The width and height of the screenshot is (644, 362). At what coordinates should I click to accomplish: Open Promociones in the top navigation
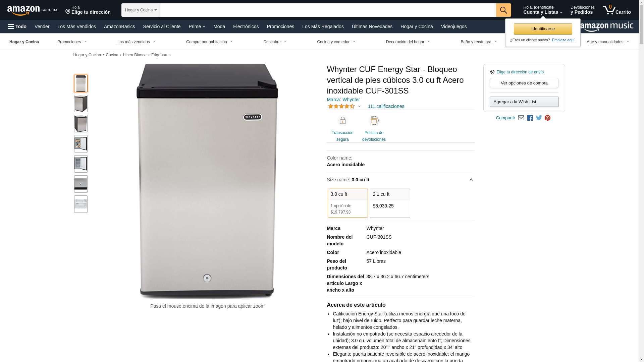click(x=280, y=26)
